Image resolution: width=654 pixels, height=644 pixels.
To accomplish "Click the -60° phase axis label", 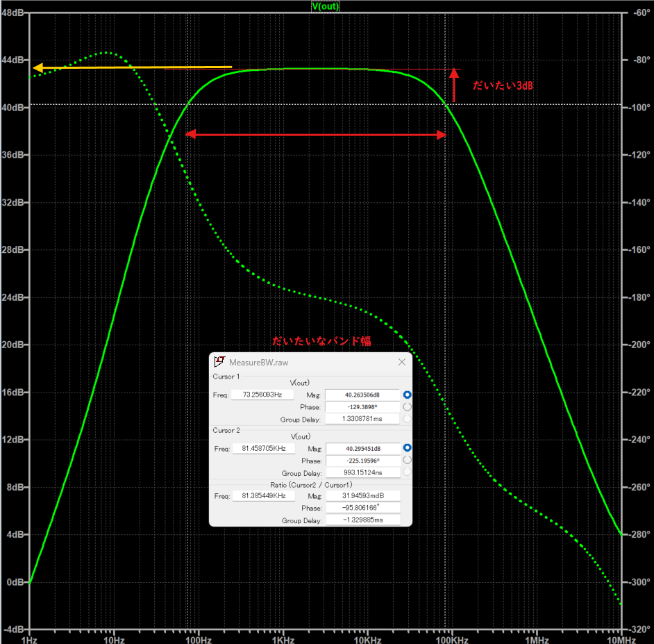I will point(642,13).
